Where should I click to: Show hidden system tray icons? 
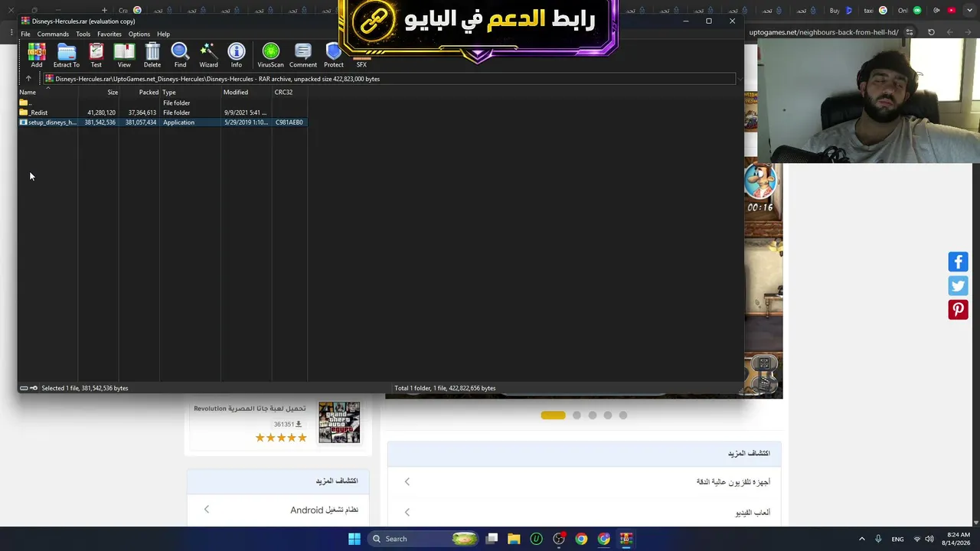click(x=861, y=539)
